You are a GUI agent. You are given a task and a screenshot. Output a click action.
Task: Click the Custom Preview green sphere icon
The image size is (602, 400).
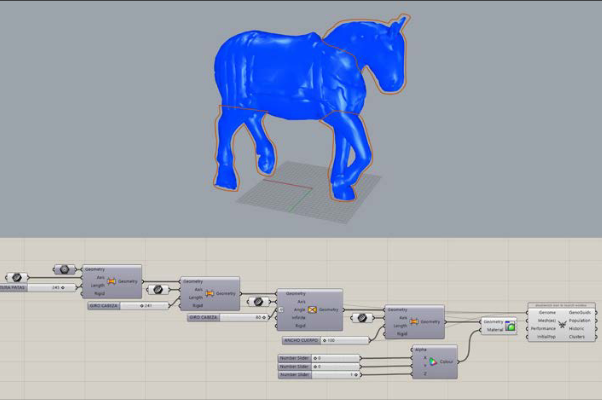pos(510,326)
